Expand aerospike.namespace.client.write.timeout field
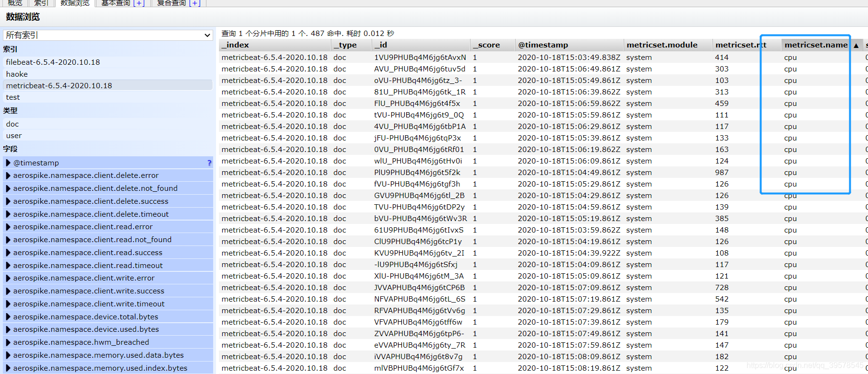Image resolution: width=868 pixels, height=374 pixels. click(8, 304)
